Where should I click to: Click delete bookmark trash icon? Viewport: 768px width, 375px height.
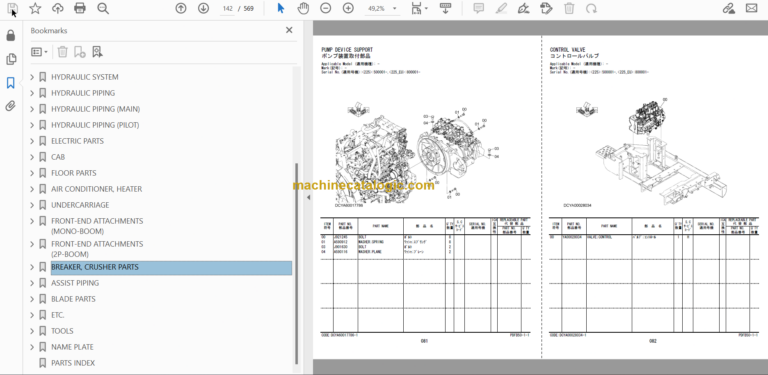coord(62,52)
